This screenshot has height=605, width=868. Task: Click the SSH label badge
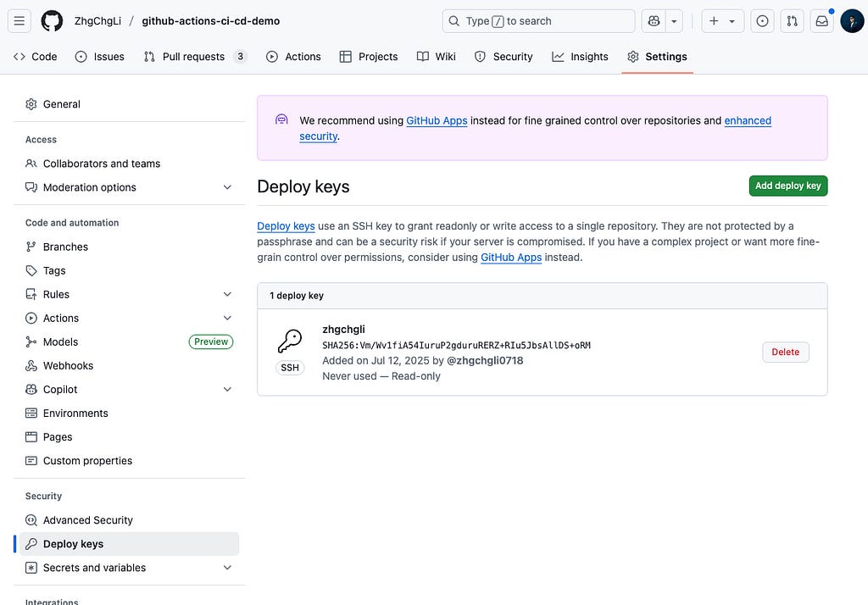(290, 368)
